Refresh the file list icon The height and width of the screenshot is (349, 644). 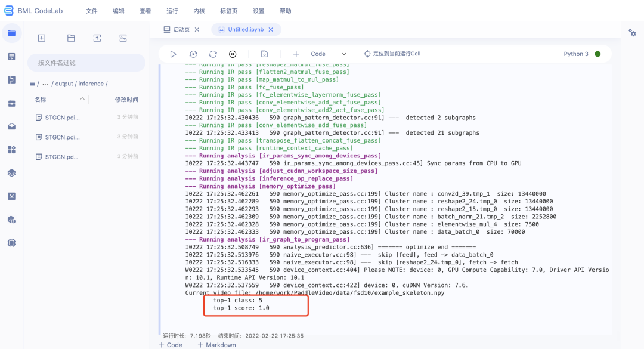tap(123, 38)
